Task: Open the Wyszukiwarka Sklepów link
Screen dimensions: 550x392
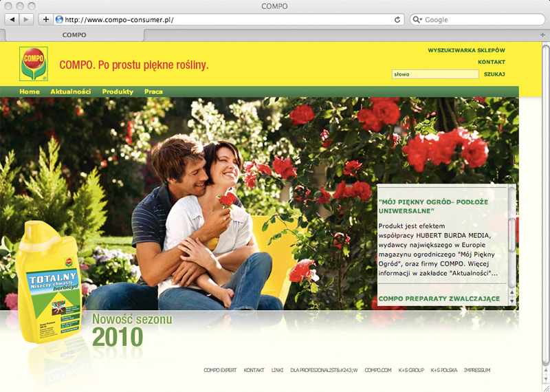Action: click(x=466, y=50)
